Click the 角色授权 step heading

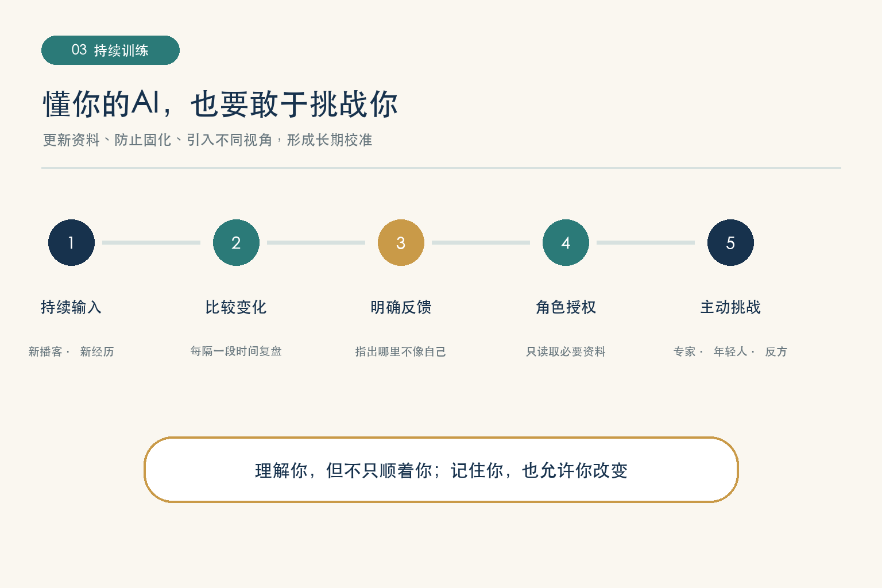[x=566, y=307]
